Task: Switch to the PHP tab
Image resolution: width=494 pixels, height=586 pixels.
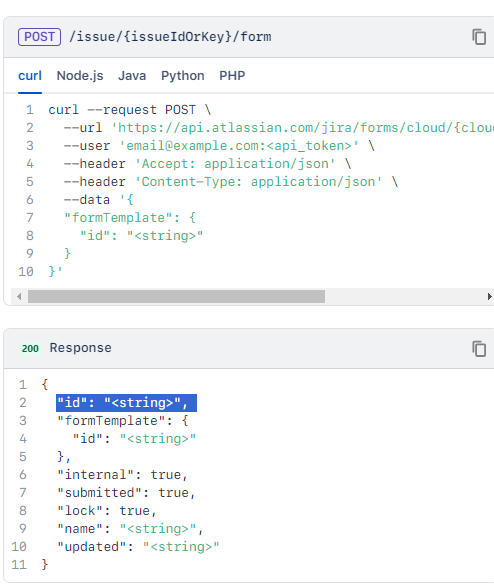Action: [x=232, y=76]
